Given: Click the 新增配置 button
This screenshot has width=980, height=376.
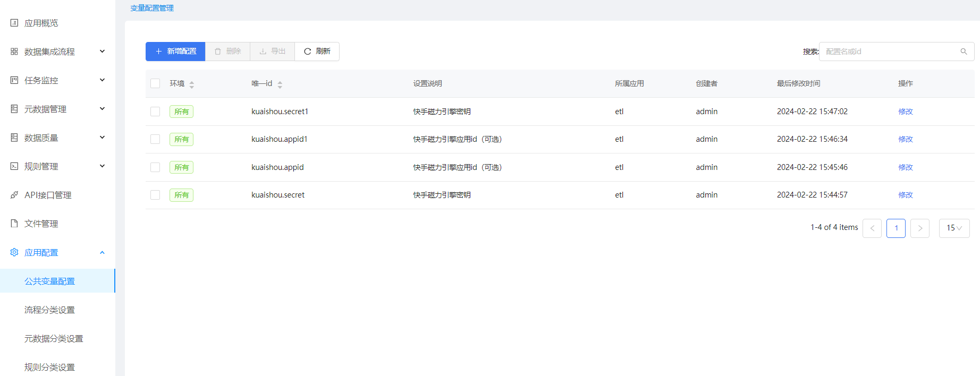Looking at the screenshot, I should [175, 52].
